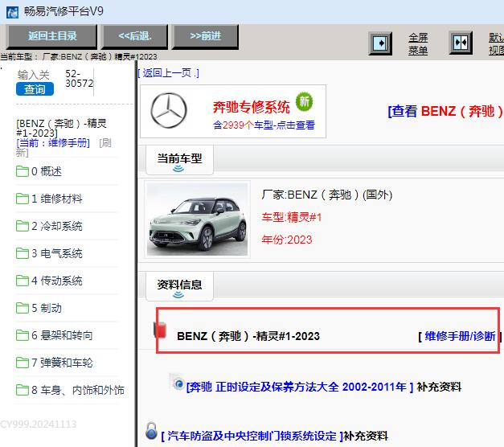Screen dimensions: 504x447
Task: Click 含2939个车型-点击查看 link
Action: click(264, 125)
